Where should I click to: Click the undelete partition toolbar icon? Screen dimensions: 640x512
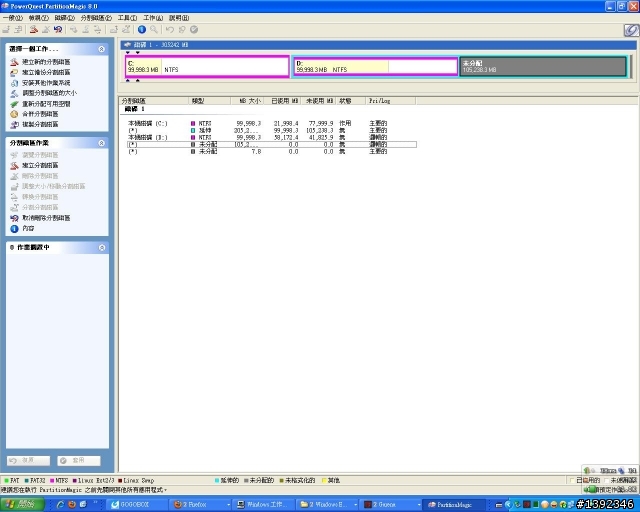click(58, 29)
